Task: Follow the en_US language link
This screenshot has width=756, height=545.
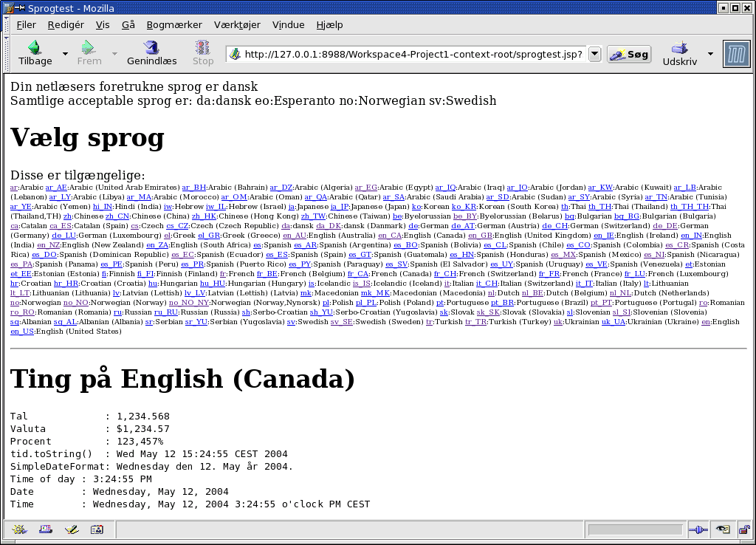Action: [22, 332]
